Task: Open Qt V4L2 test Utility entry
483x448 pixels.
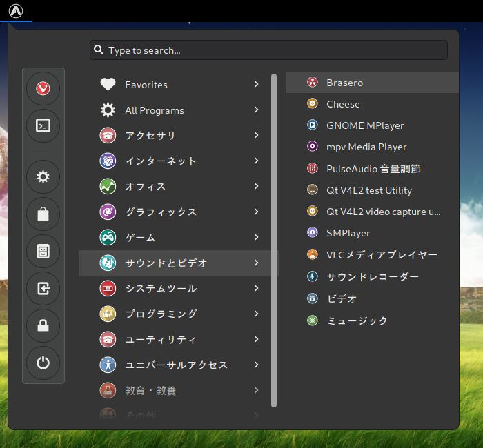Action: 373,190
